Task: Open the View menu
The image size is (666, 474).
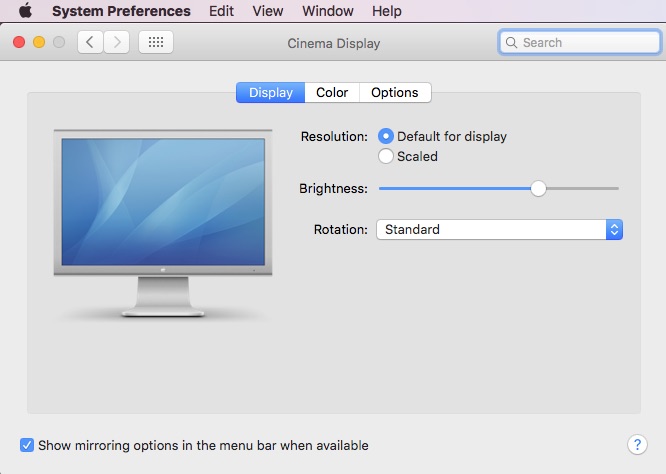Action: (x=268, y=11)
